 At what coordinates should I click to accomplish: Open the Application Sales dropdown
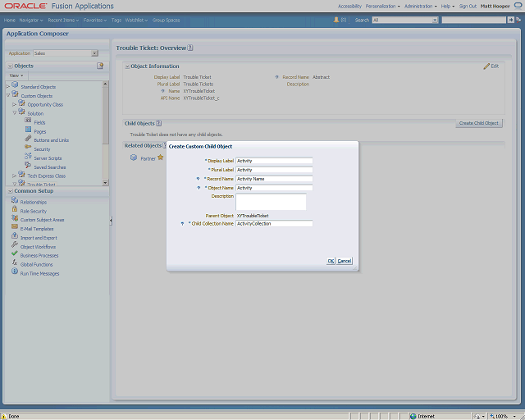(x=95, y=53)
